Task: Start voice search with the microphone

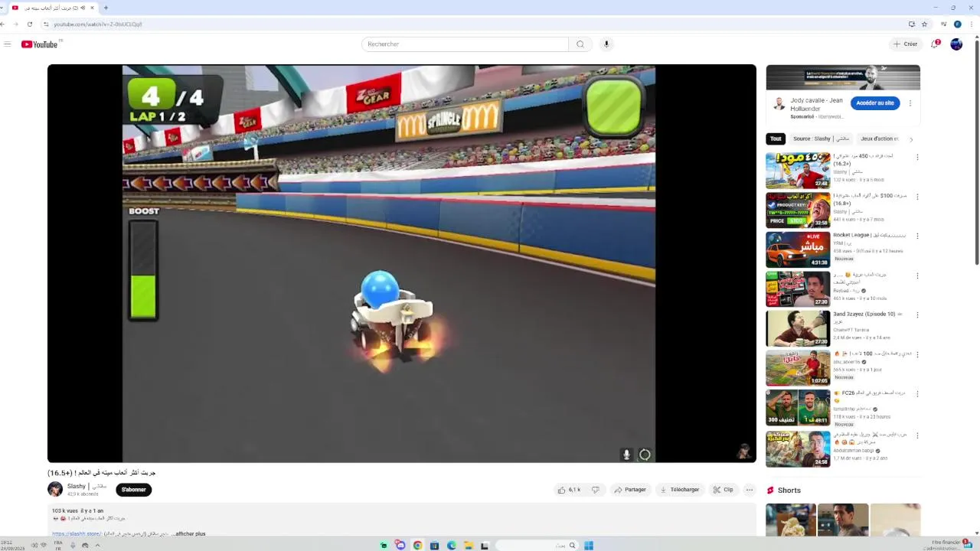Action: point(606,44)
